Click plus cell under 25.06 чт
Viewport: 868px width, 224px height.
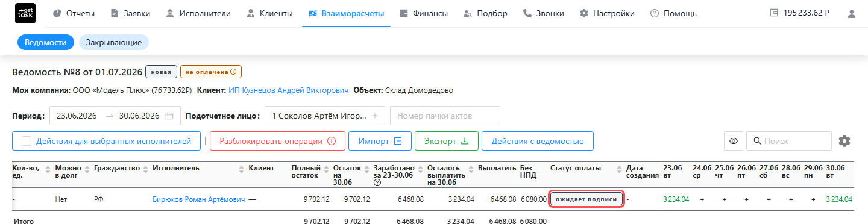coord(724,199)
